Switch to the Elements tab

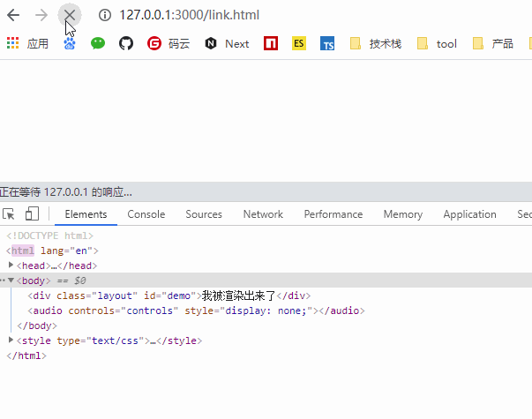(x=86, y=214)
